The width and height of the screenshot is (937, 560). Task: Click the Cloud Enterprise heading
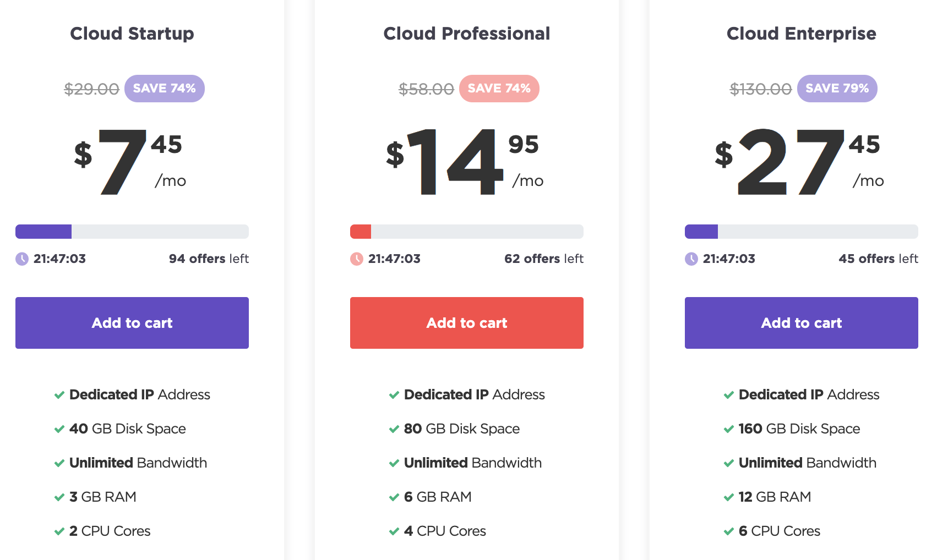(x=802, y=34)
